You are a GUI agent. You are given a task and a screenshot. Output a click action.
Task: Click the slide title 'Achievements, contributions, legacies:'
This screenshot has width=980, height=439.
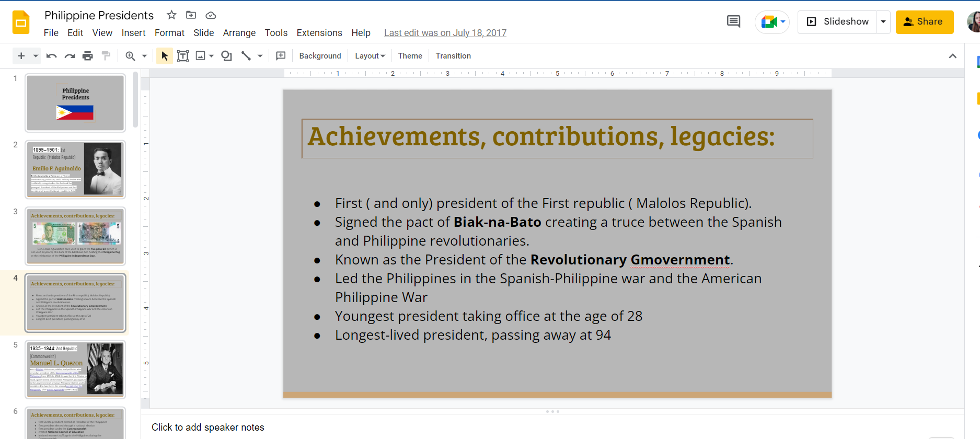click(x=541, y=137)
